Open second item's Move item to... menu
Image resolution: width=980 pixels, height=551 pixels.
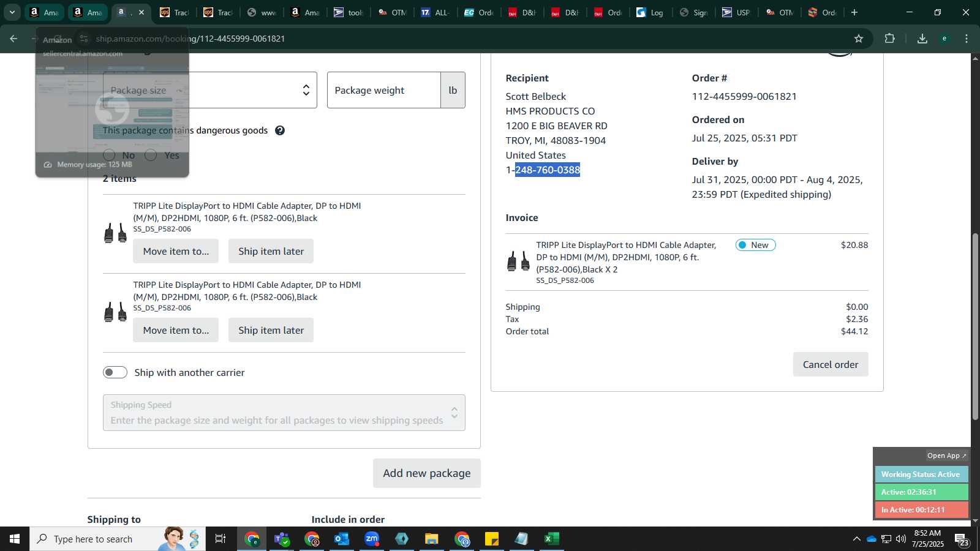click(176, 330)
